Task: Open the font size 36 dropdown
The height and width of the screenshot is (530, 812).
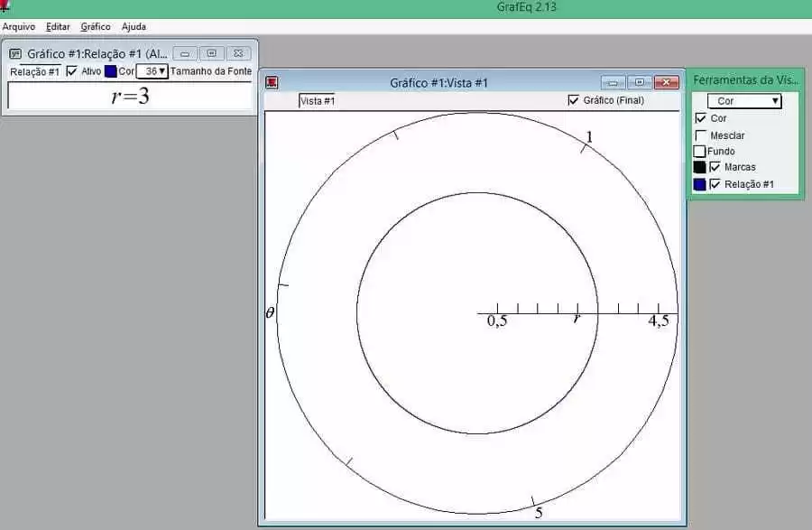Action: [152, 71]
